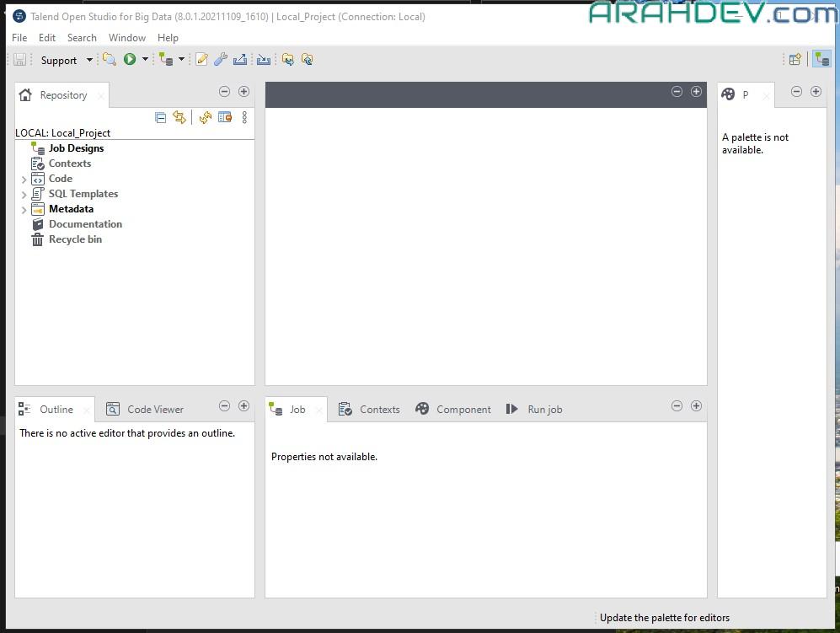Click the pencil edit icon in toolbar
840x633 pixels.
(x=201, y=59)
